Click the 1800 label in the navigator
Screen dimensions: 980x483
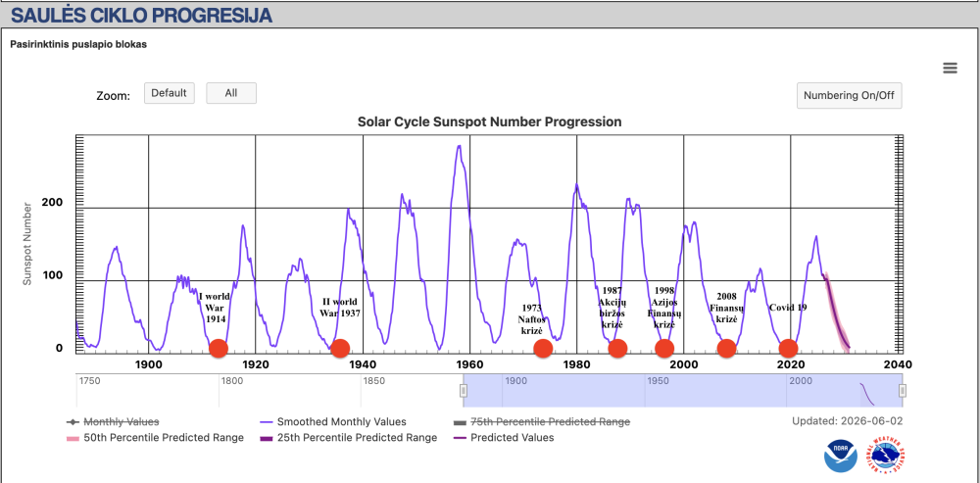coord(234,380)
